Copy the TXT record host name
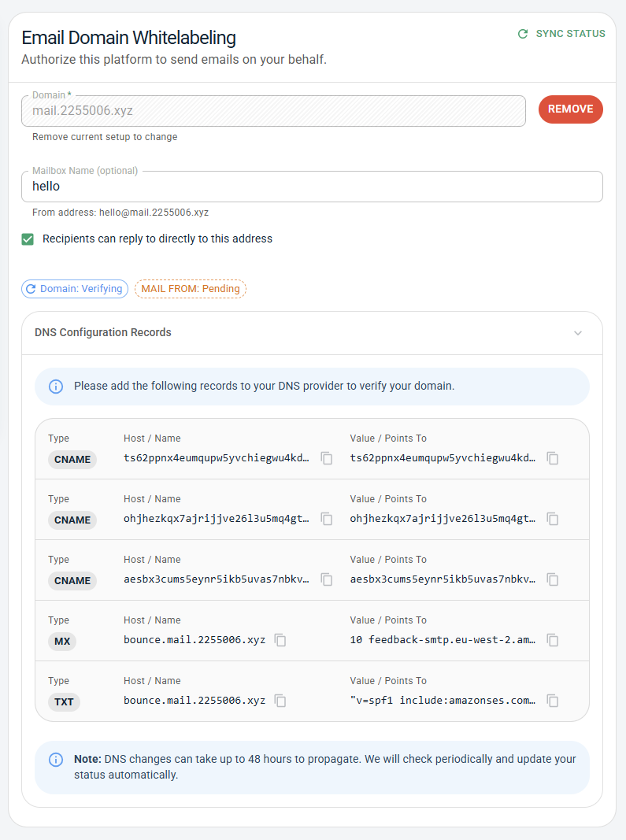The image size is (626, 840). click(x=280, y=701)
